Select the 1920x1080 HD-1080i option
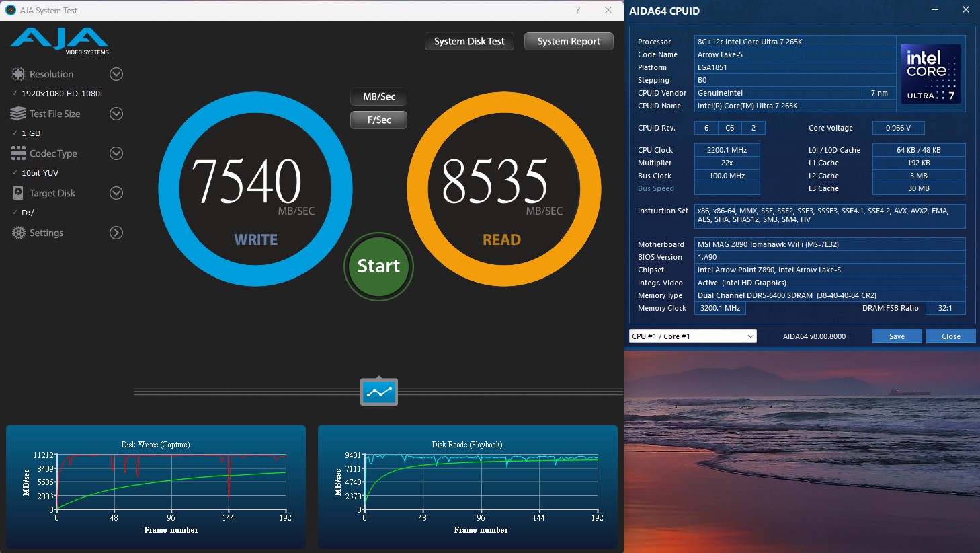980x553 pixels. click(61, 94)
